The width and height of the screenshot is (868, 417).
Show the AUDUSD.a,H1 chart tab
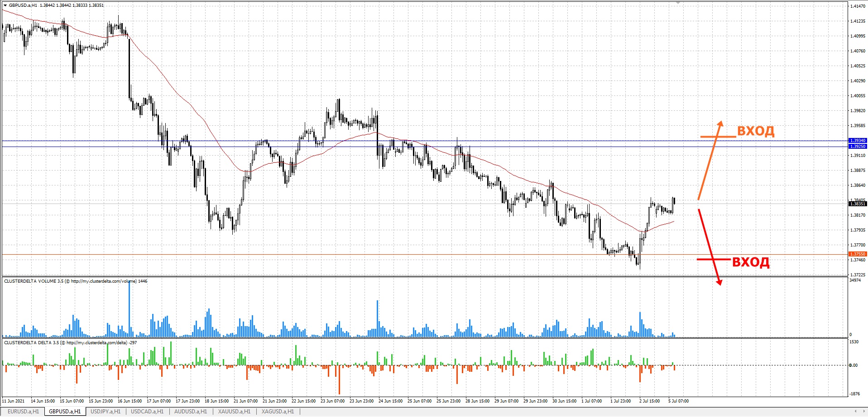pos(191,412)
